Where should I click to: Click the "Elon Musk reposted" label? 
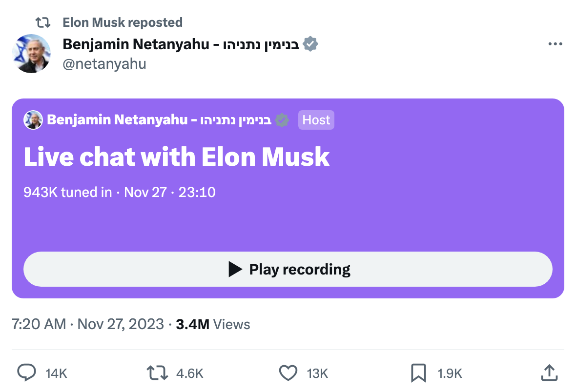pyautogui.click(x=123, y=22)
